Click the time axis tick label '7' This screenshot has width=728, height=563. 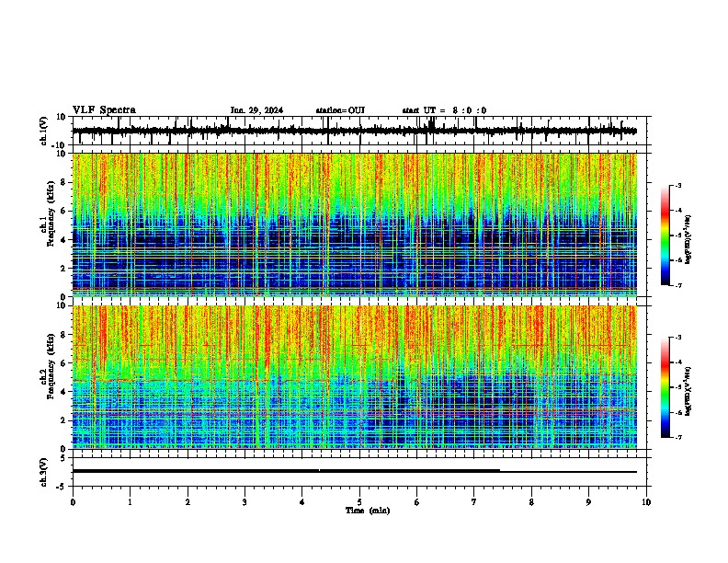pos(474,502)
